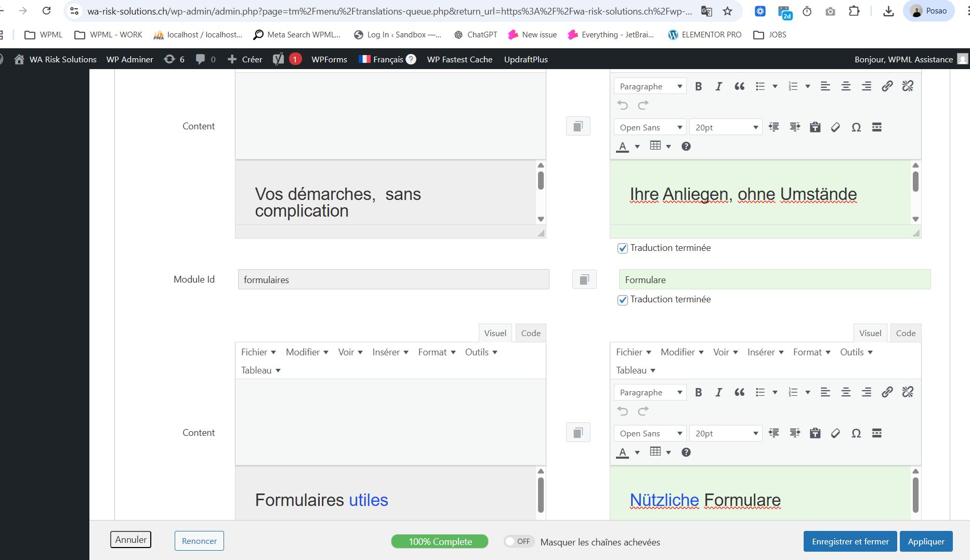Open the special character (Omega) picker in the lower toolbar
The height and width of the screenshot is (560, 970).
[x=856, y=433]
